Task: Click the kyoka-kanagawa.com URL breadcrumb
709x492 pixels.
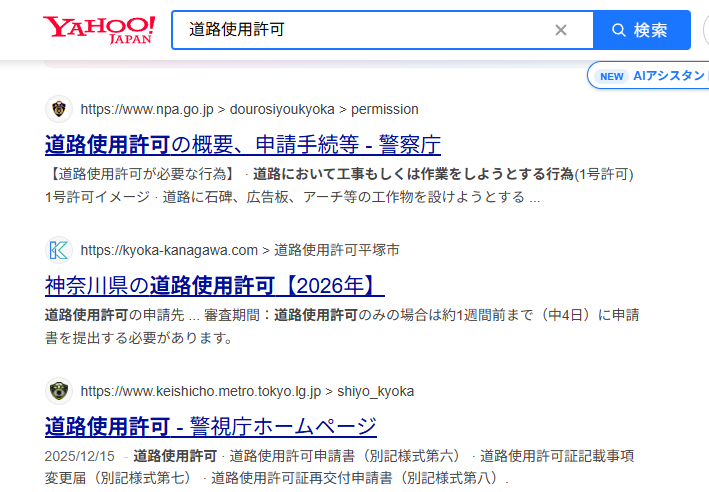Action: (x=240, y=250)
